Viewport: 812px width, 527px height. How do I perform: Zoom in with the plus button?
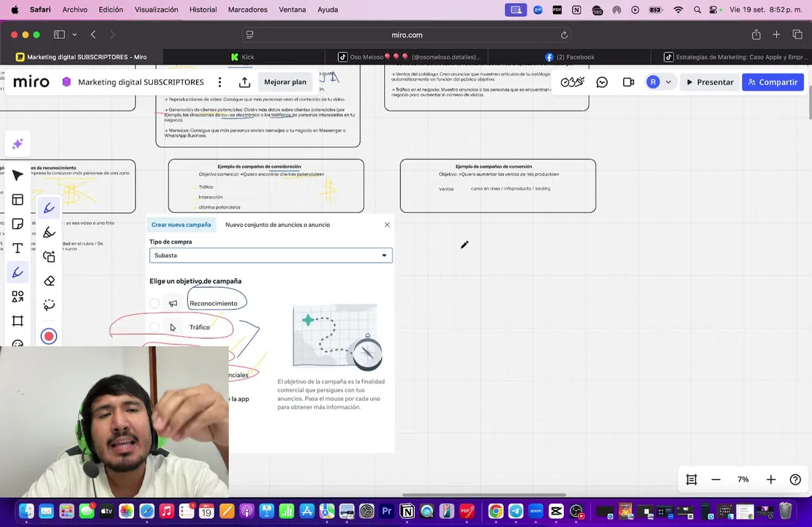tap(770, 479)
